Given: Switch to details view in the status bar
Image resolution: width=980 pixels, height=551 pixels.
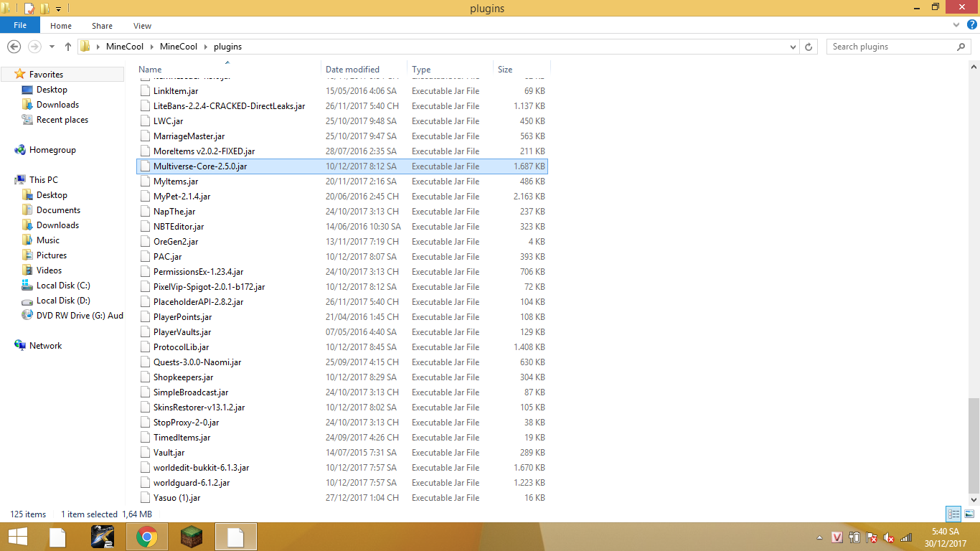Looking at the screenshot, I should click(953, 514).
